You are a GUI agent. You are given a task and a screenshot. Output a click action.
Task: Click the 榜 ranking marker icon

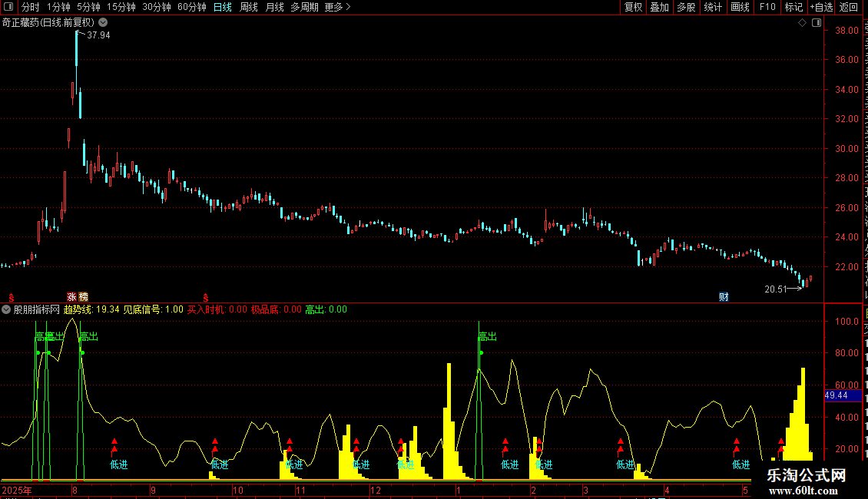coord(83,297)
